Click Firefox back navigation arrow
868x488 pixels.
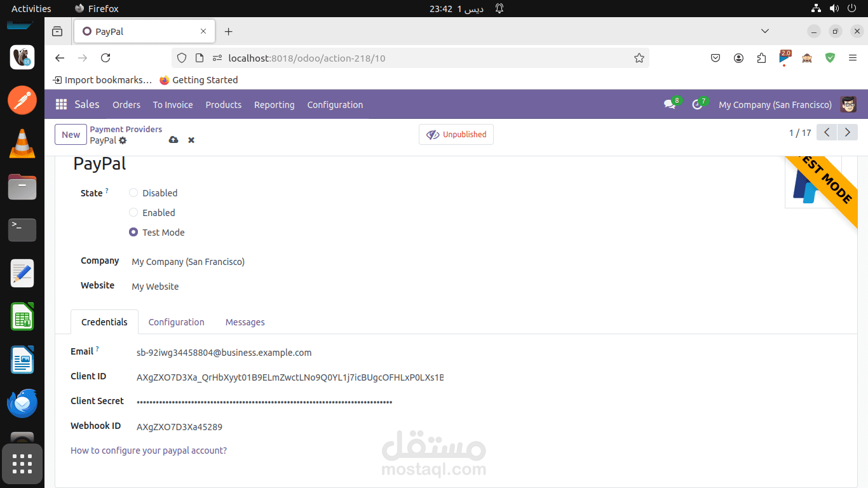point(60,58)
